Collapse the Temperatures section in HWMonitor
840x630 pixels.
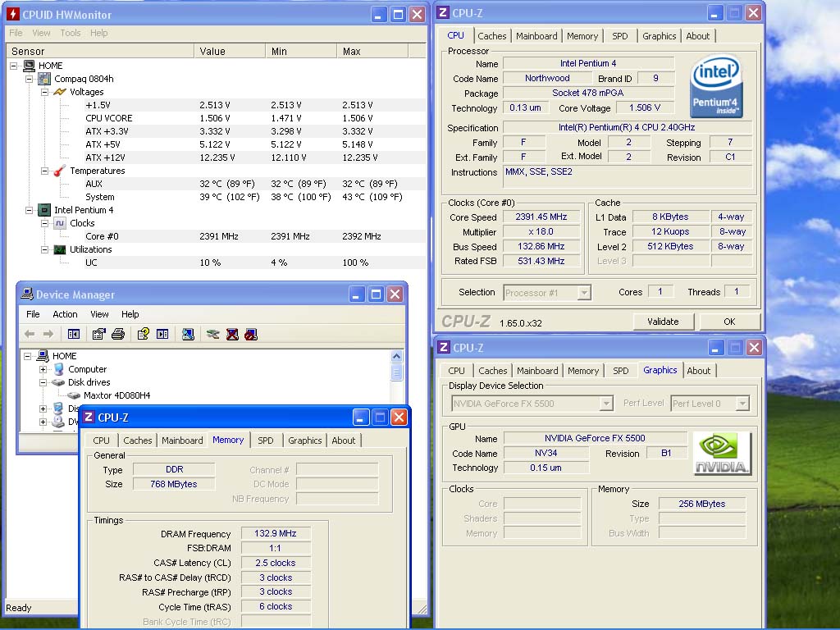tap(45, 171)
